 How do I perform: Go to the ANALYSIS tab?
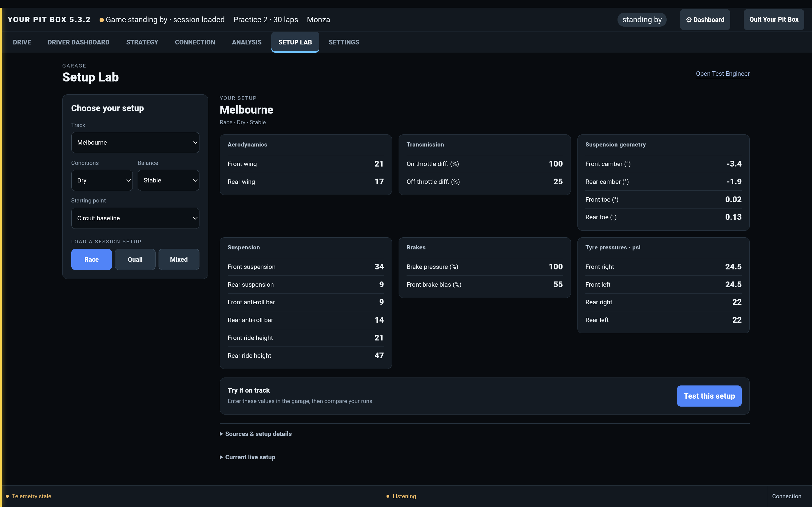click(x=246, y=42)
